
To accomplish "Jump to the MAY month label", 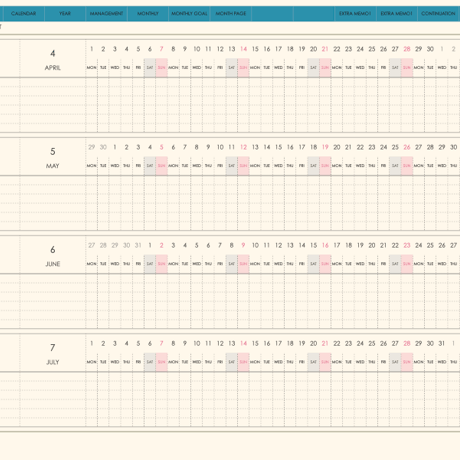I will coord(53,166).
